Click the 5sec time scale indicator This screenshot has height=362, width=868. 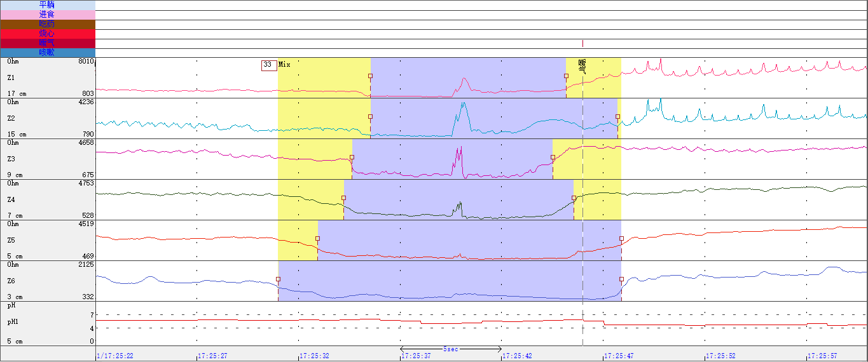click(x=451, y=349)
